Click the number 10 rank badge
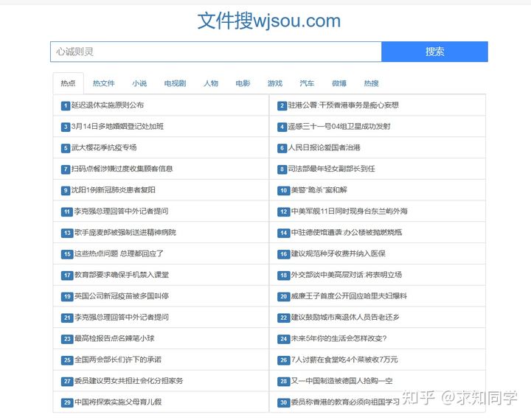The width and height of the screenshot is (531, 420). point(283,191)
